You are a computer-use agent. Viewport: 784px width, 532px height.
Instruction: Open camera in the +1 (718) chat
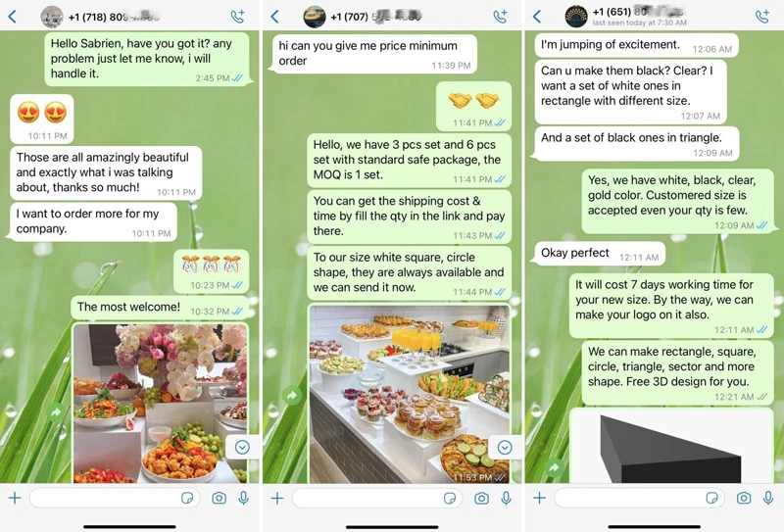(219, 498)
